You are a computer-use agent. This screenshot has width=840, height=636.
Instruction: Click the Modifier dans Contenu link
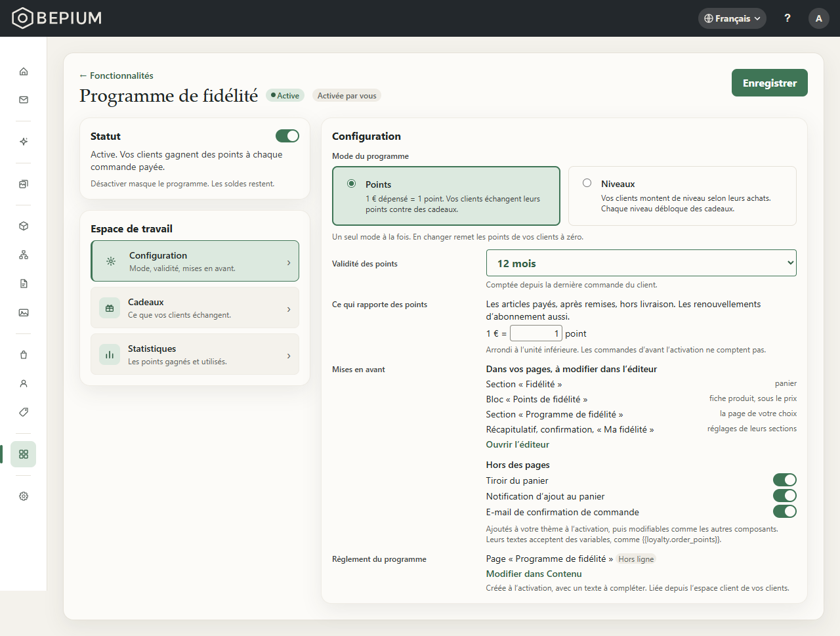tap(534, 574)
